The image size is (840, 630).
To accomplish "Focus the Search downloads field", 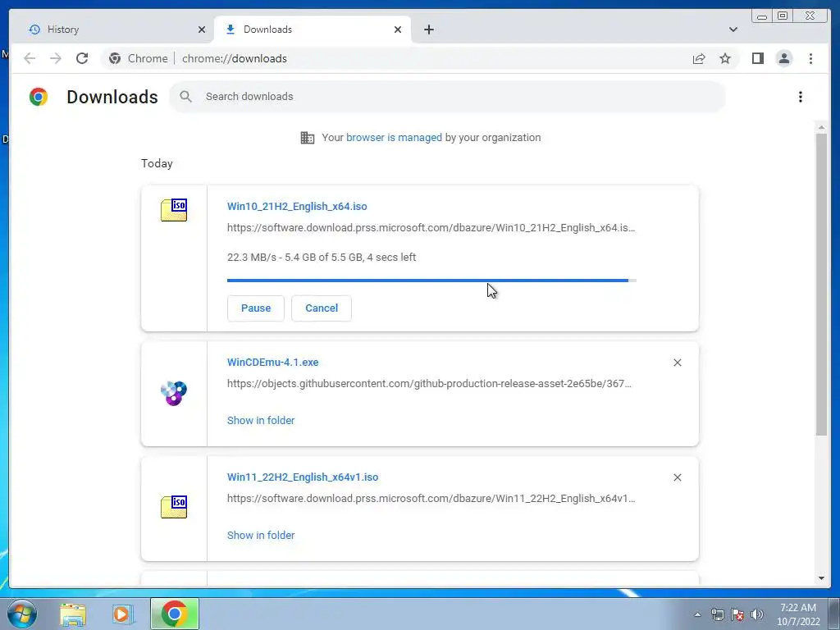I will coord(447,97).
